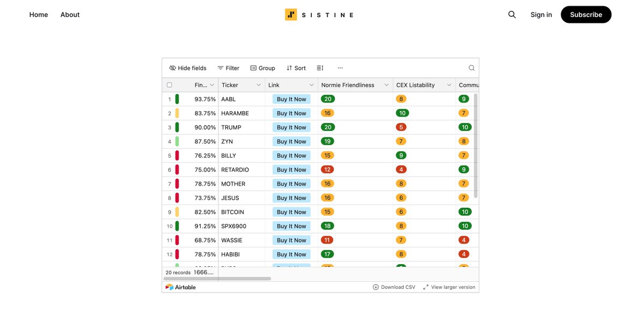The image size is (644, 321).
Task: Click CEX Listability value 10 for HARAMBE
Action: point(402,113)
